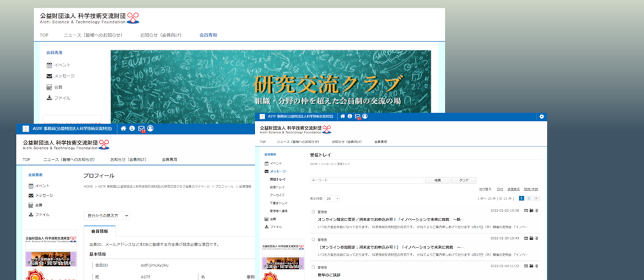Tick the checkbox of the 2022-01-20 15:43 message
This screenshot has width=644, height=280.
(312, 238)
